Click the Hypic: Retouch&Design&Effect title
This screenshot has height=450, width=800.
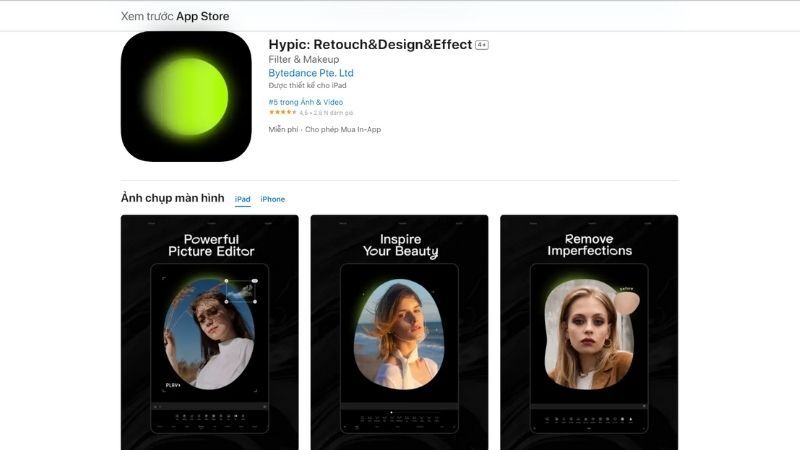(x=370, y=45)
